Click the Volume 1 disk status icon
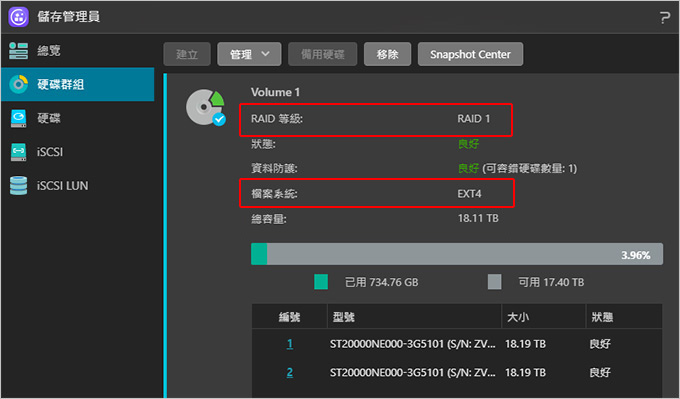This screenshot has width=680, height=399. point(206,107)
